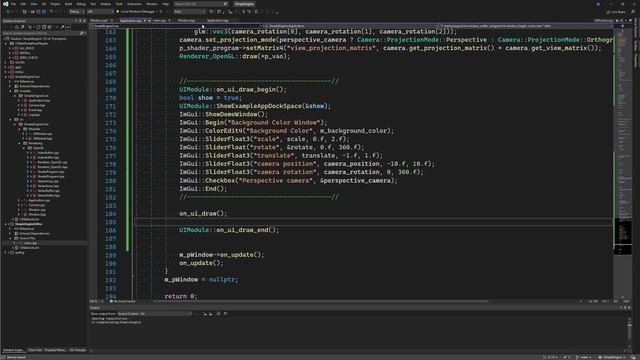Image resolution: width=640 pixels, height=360 pixels.
Task: Switch to the main.cpp editor tab
Action: (x=159, y=20)
